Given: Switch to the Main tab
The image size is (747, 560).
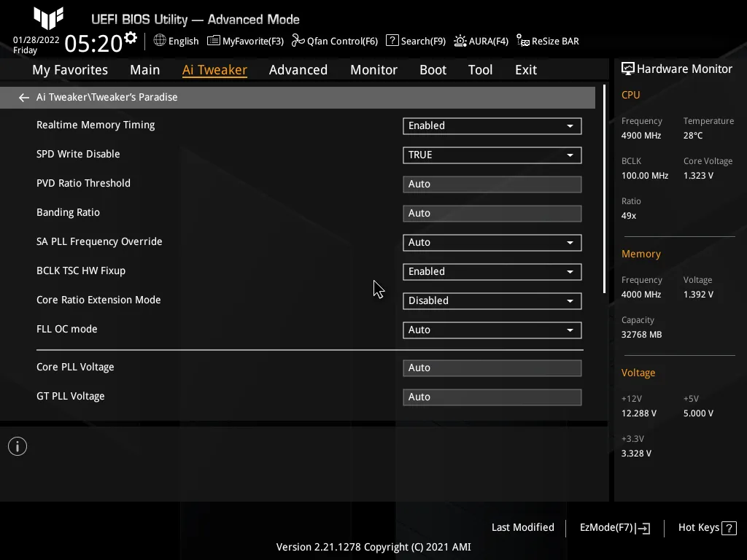Looking at the screenshot, I should [x=145, y=70].
